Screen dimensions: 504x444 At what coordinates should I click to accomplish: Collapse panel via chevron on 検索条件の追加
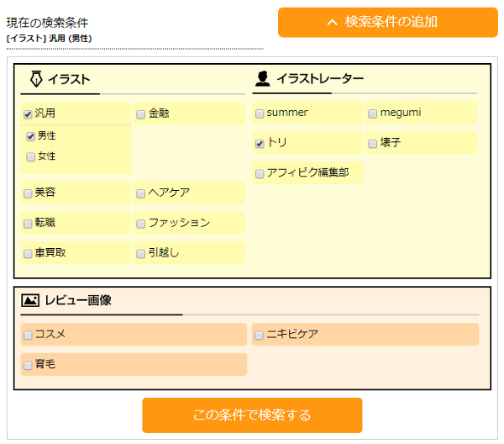332,22
